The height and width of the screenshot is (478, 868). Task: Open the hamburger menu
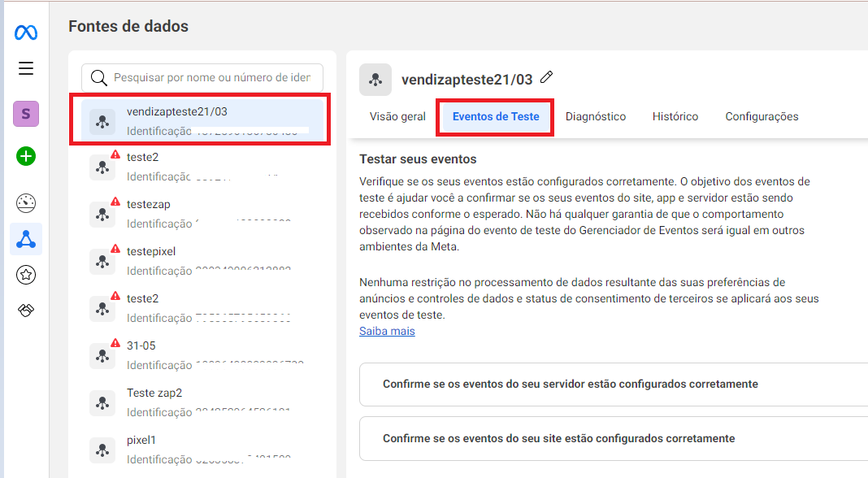pyautogui.click(x=26, y=68)
